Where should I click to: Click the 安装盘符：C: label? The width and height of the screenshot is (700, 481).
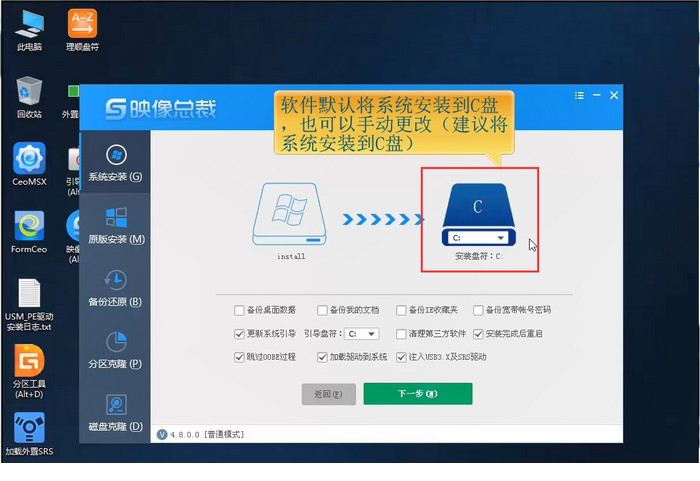pyautogui.click(x=479, y=256)
